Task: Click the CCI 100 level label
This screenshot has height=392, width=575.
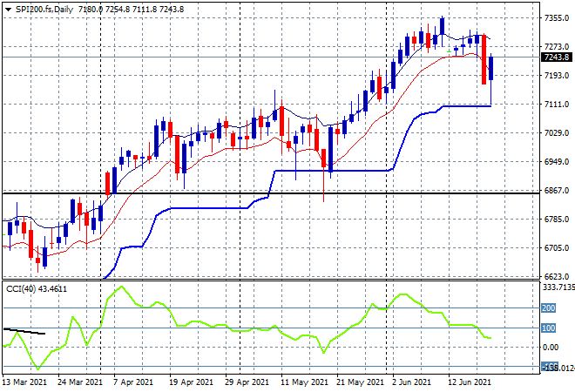Action: click(548, 328)
